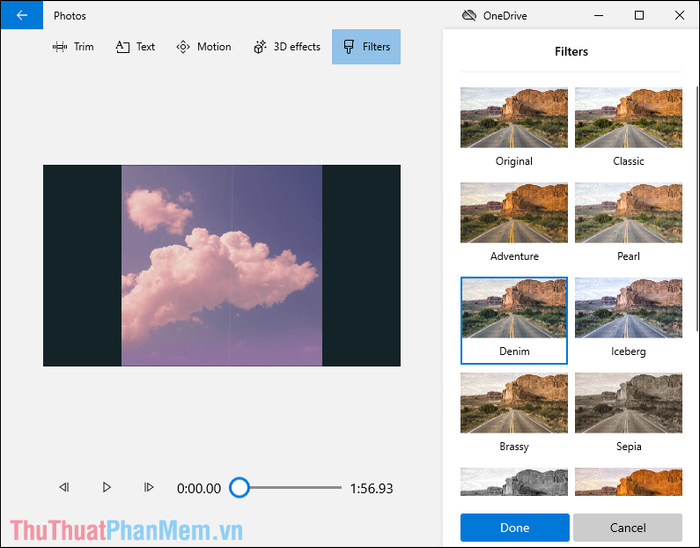The image size is (700, 548).
Task: Close the Photos window
Action: (x=679, y=16)
